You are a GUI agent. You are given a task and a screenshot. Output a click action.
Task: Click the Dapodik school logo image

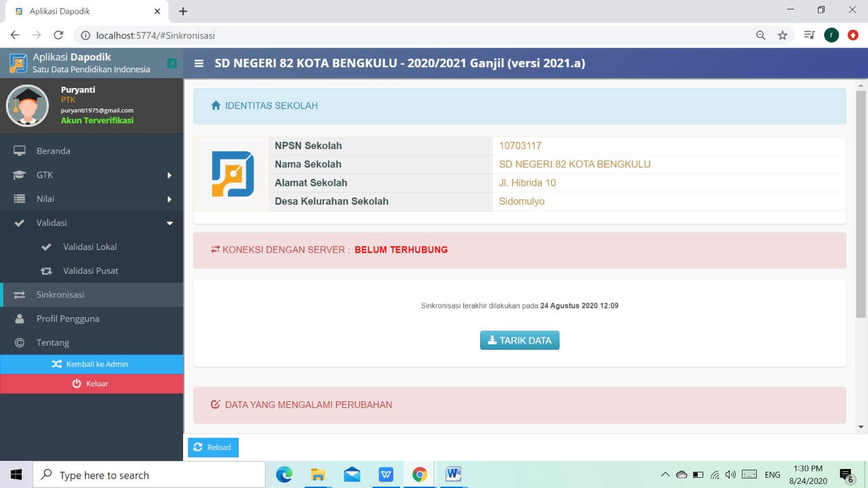click(x=233, y=174)
